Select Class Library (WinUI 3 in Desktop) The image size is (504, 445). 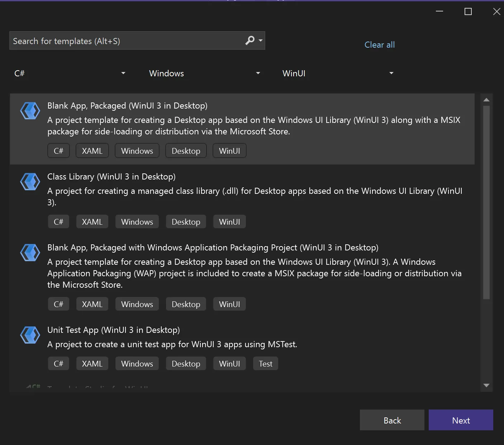[111, 177]
